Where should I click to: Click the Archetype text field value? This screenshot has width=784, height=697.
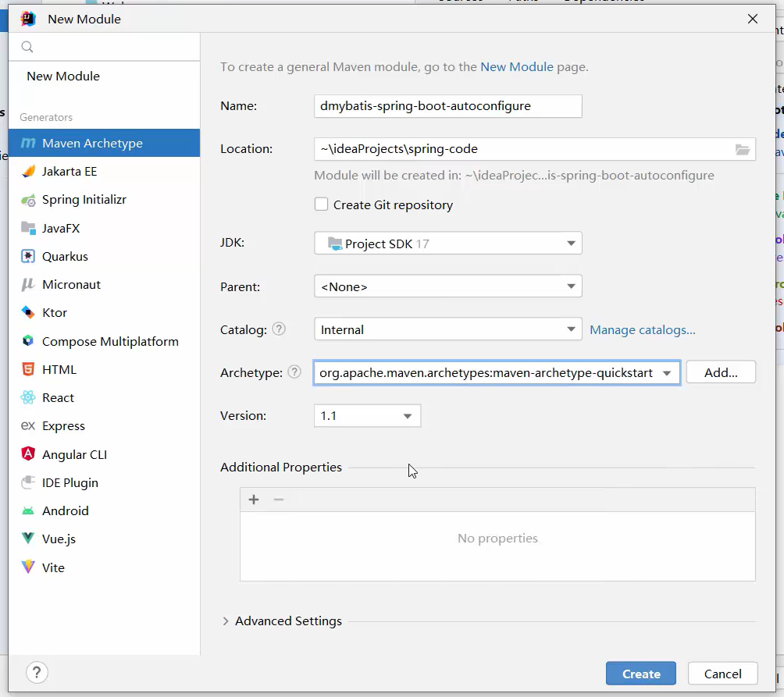(x=486, y=373)
